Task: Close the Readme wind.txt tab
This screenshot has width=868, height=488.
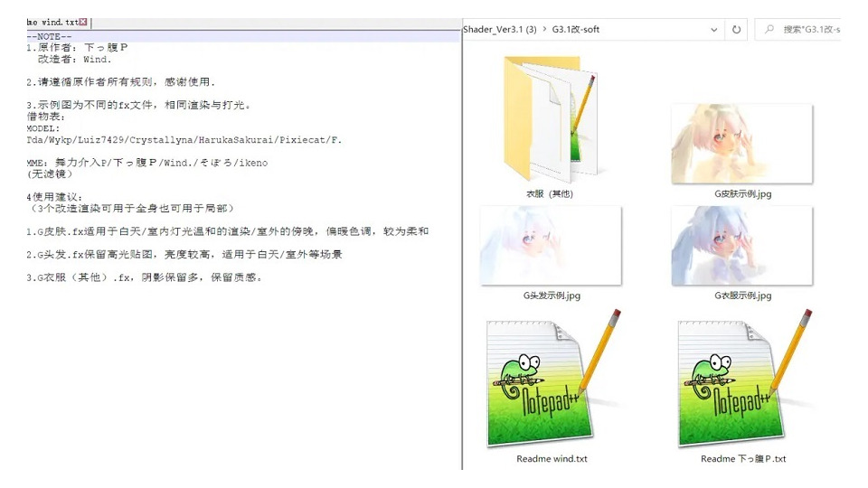Action: [83, 22]
